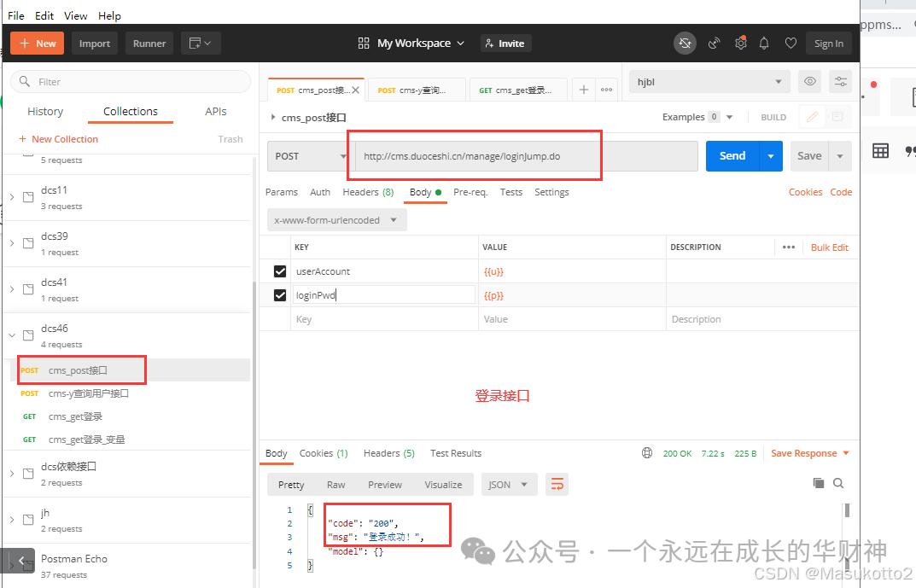Uncheck the userAccount parameter checkbox
This screenshot has height=588, width=916.
click(280, 271)
